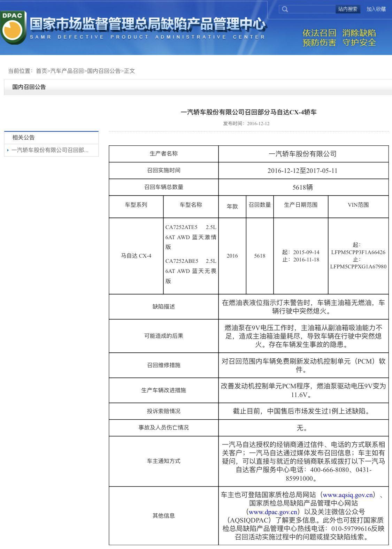The width and height of the screenshot is (392, 549).
Task: Click the 站内搜索 button
Action: pos(348,9)
